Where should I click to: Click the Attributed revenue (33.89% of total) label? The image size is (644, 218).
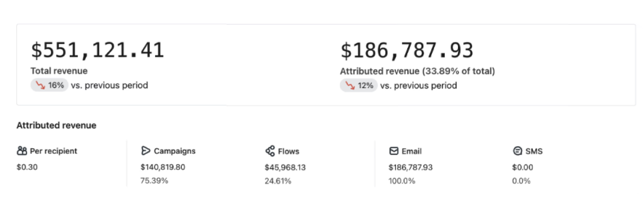pos(417,71)
